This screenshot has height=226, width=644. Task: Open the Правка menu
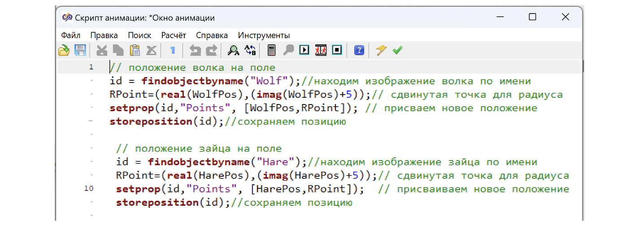[104, 35]
